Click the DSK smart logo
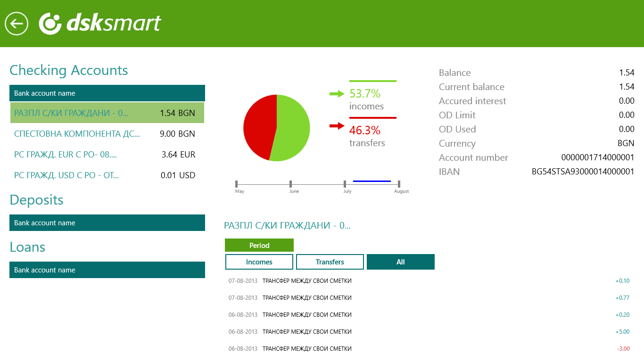The height and width of the screenshot is (362, 644). click(100, 23)
